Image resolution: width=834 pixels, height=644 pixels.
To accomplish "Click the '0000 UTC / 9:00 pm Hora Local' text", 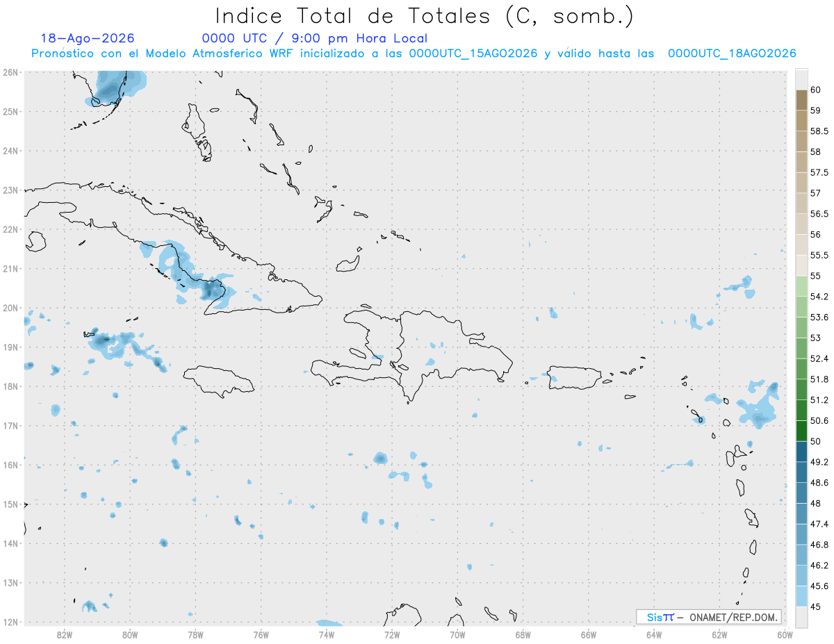I will (x=314, y=39).
